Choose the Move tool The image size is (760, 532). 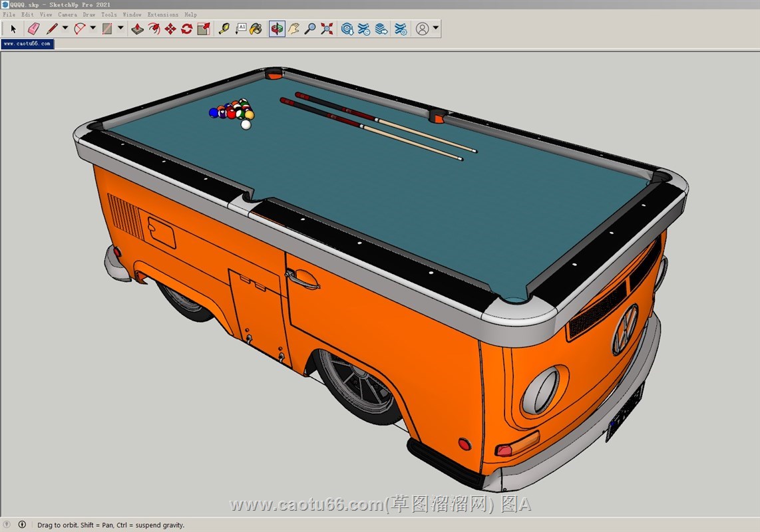click(170, 29)
